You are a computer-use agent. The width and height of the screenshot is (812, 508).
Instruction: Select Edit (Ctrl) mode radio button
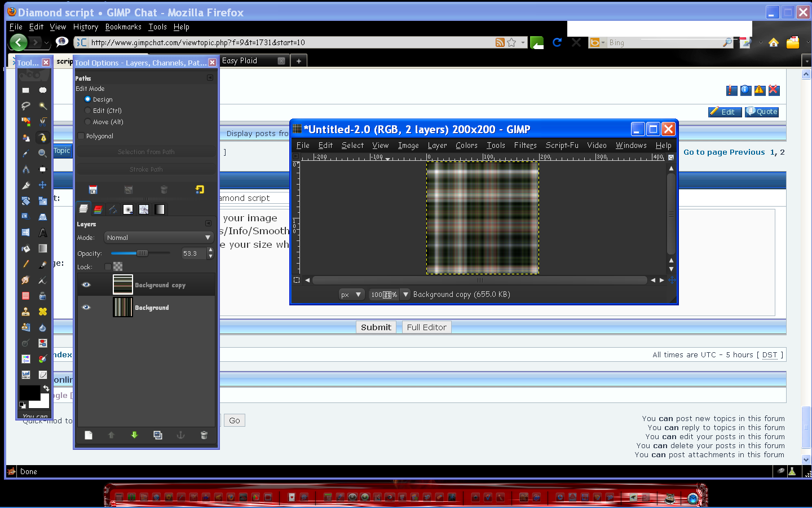coord(87,111)
